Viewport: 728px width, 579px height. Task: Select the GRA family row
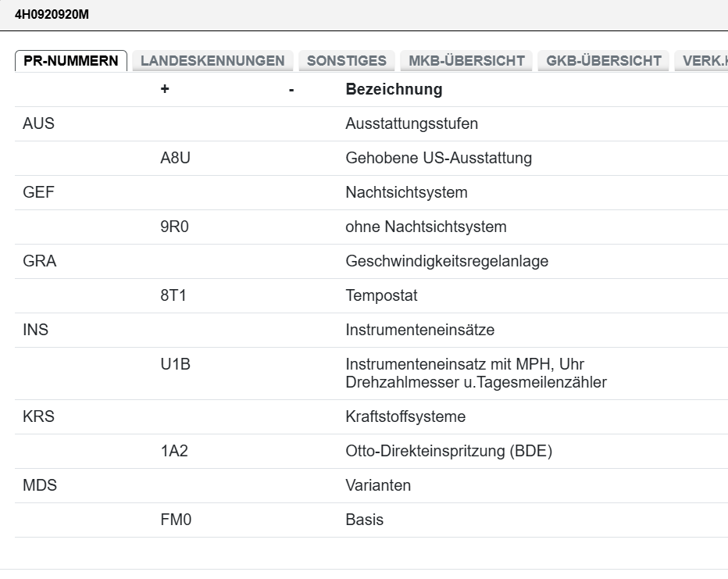point(40,261)
